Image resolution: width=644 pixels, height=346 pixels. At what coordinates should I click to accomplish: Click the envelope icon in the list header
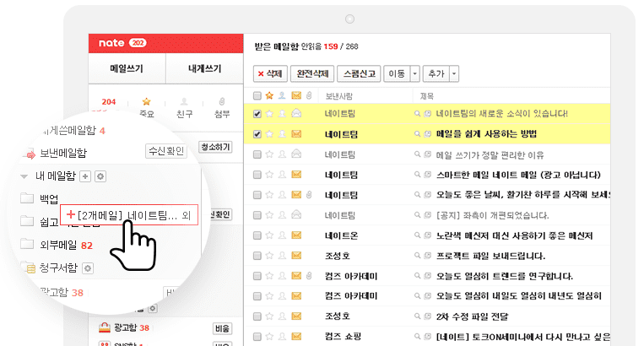[296, 95]
